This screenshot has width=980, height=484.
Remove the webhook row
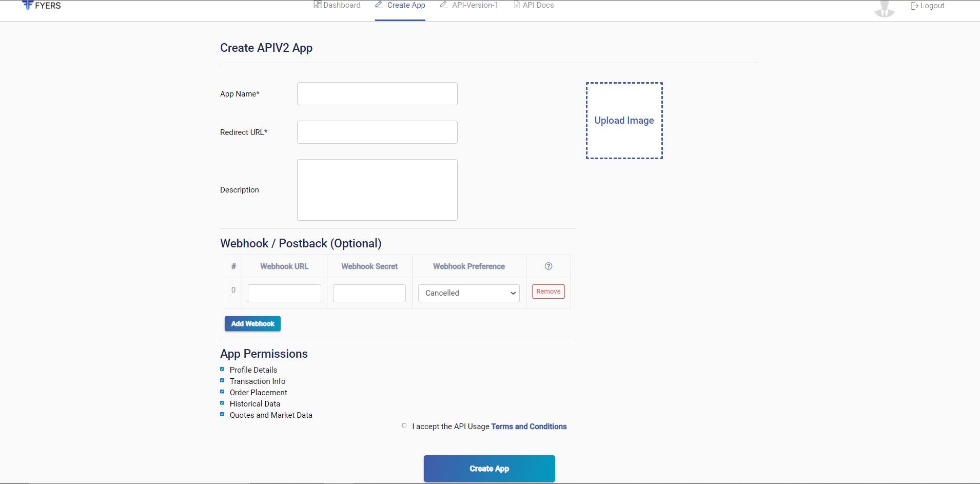[x=548, y=291]
